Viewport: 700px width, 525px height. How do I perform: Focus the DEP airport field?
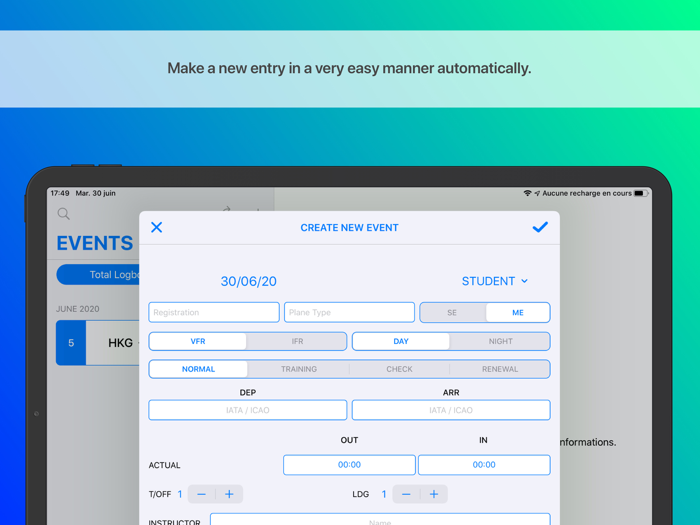click(x=248, y=410)
